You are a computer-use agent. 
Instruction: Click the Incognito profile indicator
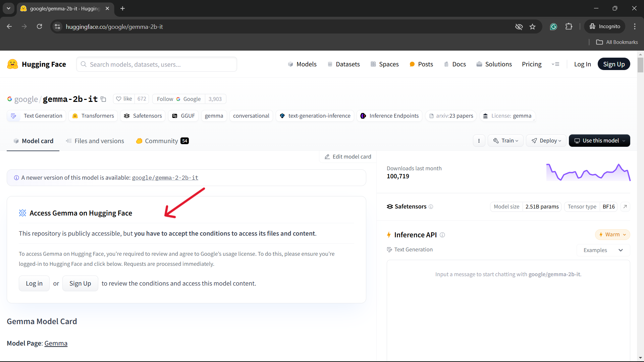click(x=605, y=26)
